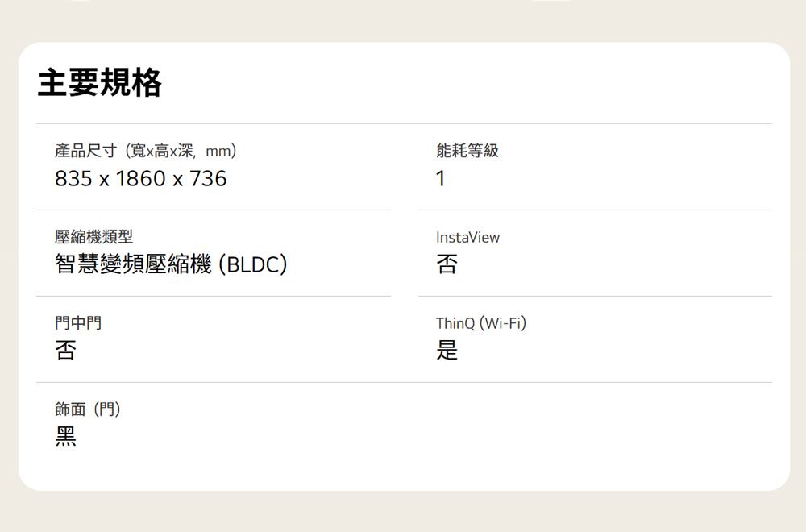Click the 門中門 label
806x532 pixels.
pyautogui.click(x=78, y=323)
